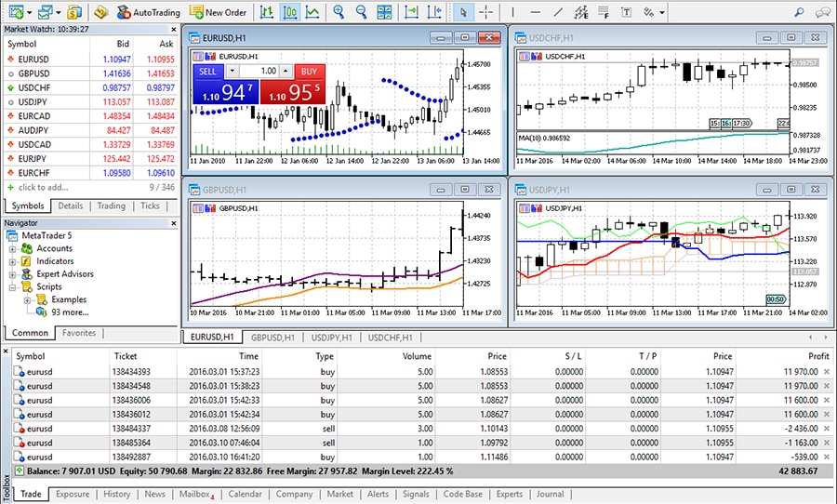Open the Toolbox History tab
Screen dimensions: 837x504
(x=117, y=494)
